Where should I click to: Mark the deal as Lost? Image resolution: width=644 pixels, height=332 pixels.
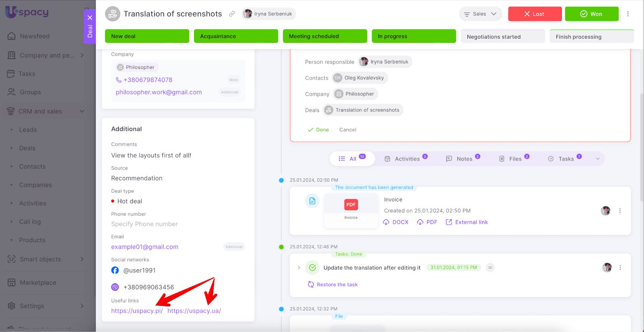[535, 14]
